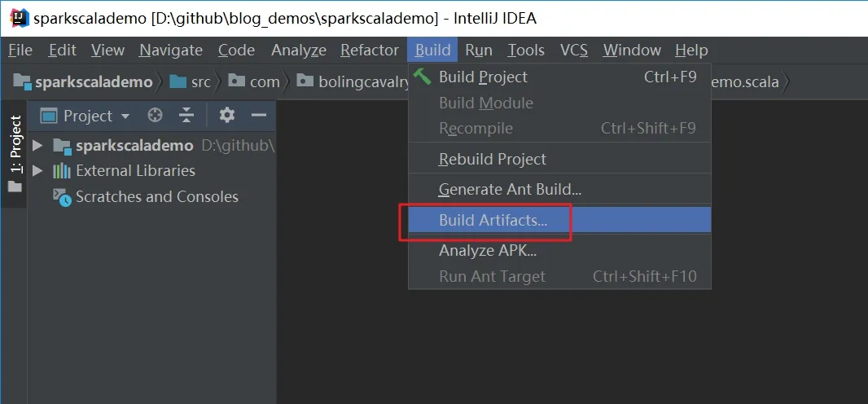Open the Refactor menu
Screen dimensions: 868x404
point(369,50)
